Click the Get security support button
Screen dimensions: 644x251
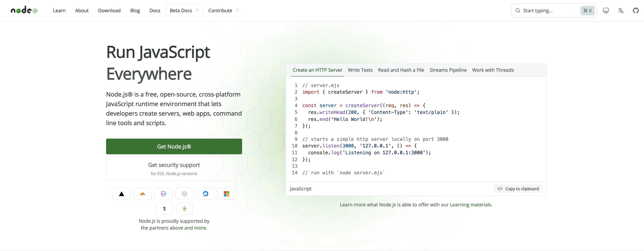[174, 169]
